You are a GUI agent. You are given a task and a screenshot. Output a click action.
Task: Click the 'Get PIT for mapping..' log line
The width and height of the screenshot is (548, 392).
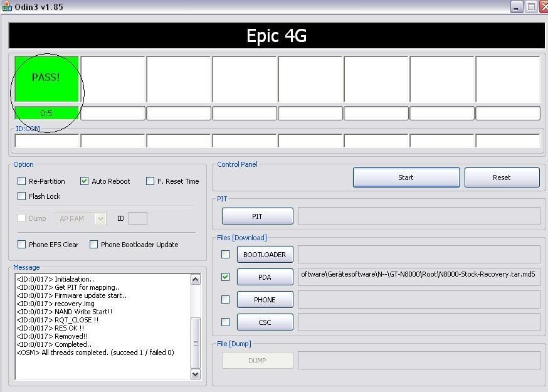(68, 287)
